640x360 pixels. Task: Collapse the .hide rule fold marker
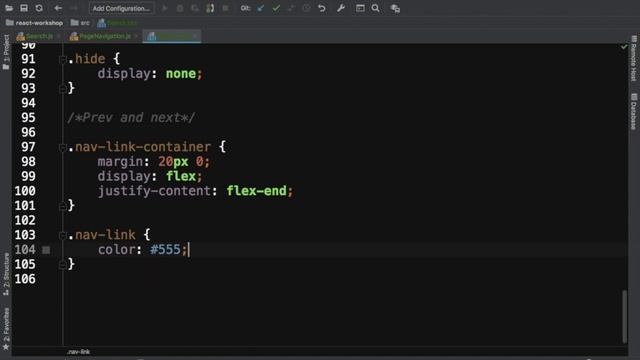coord(62,60)
